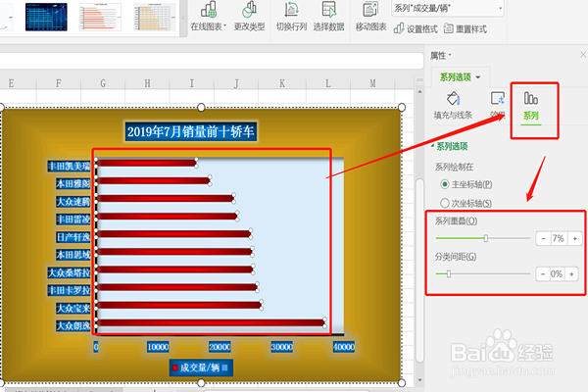Click the 丰田卡罗拉 category label
Screen dimensions: 588x392
pos(69,290)
